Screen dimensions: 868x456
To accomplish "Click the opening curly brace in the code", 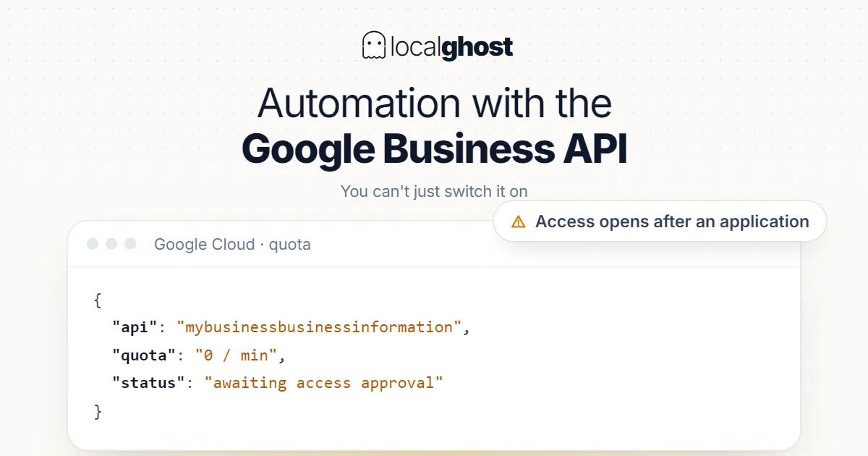I will pyautogui.click(x=98, y=300).
